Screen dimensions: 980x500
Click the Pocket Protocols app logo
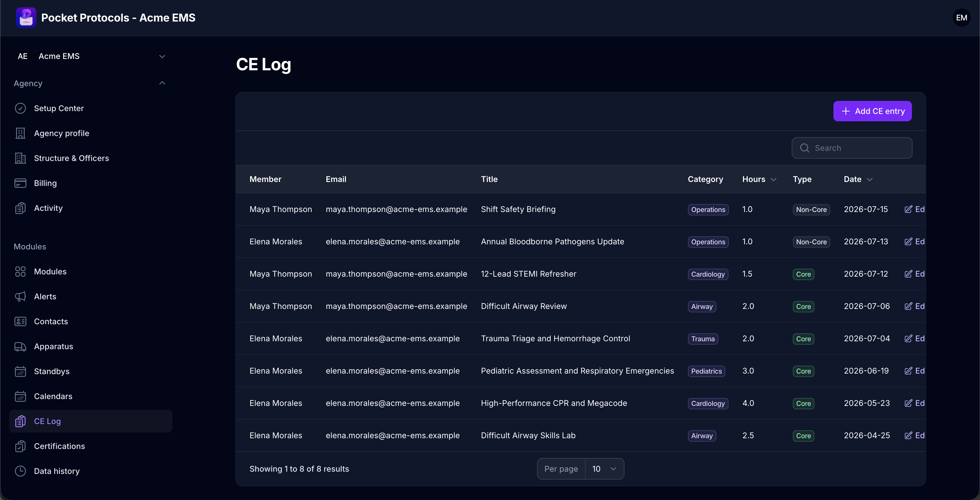tap(26, 18)
